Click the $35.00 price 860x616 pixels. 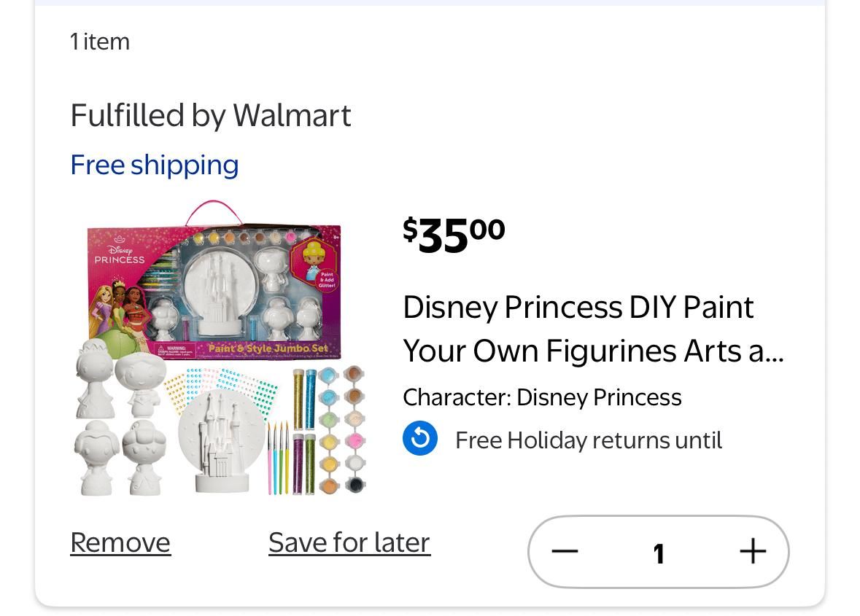point(454,235)
